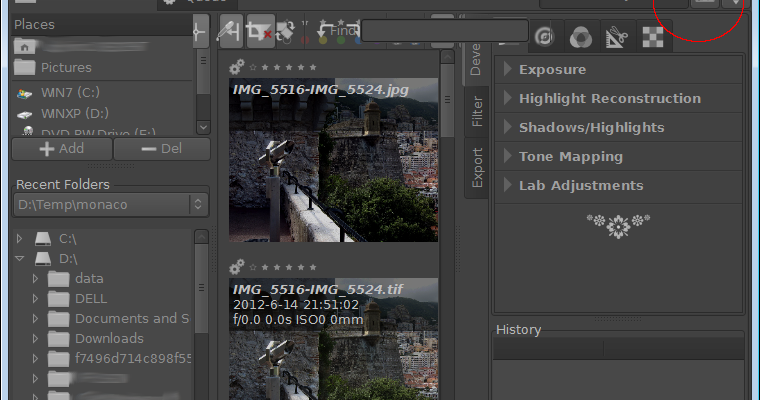Expand the data folder node
The image size is (760, 400).
point(35,278)
